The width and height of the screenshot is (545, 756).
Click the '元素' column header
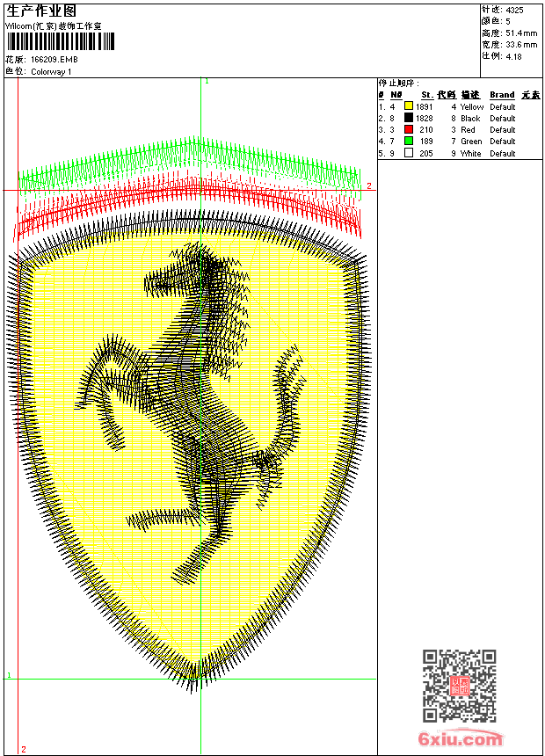531,95
